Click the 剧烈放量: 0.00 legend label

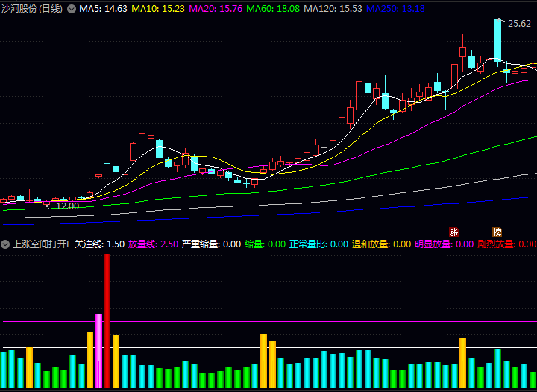[x=507, y=244]
